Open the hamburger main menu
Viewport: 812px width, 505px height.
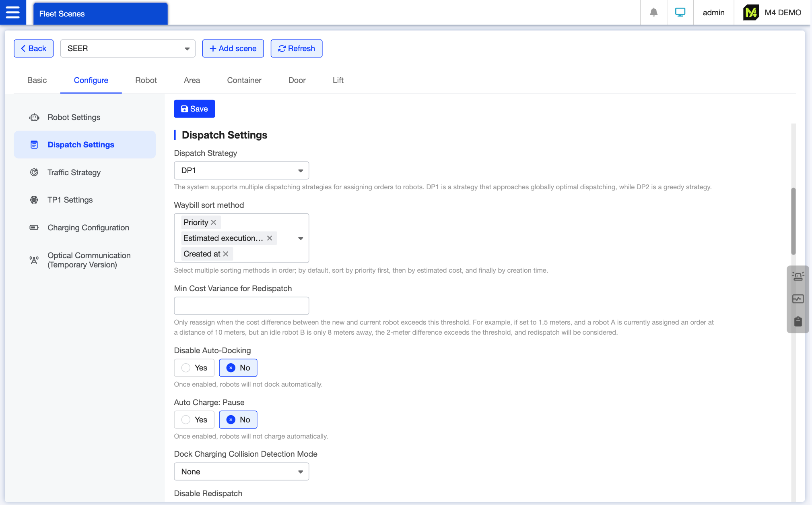click(13, 12)
